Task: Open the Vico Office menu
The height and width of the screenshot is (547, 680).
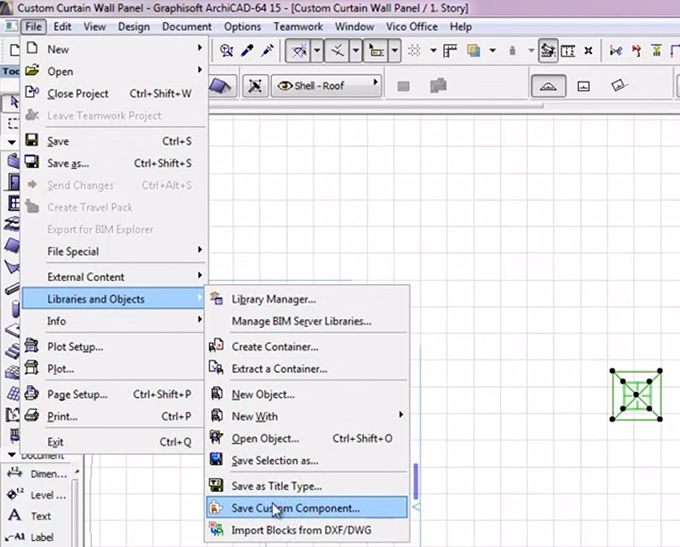Action: (x=412, y=27)
